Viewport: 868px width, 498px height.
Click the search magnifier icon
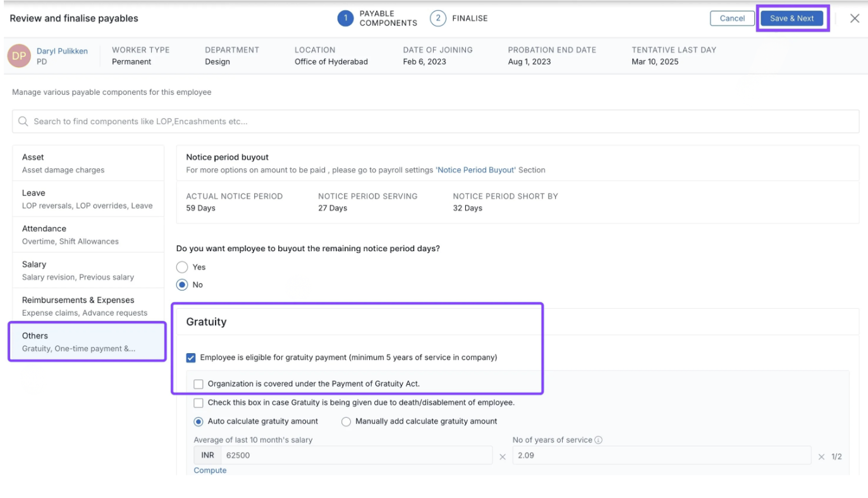click(x=23, y=121)
